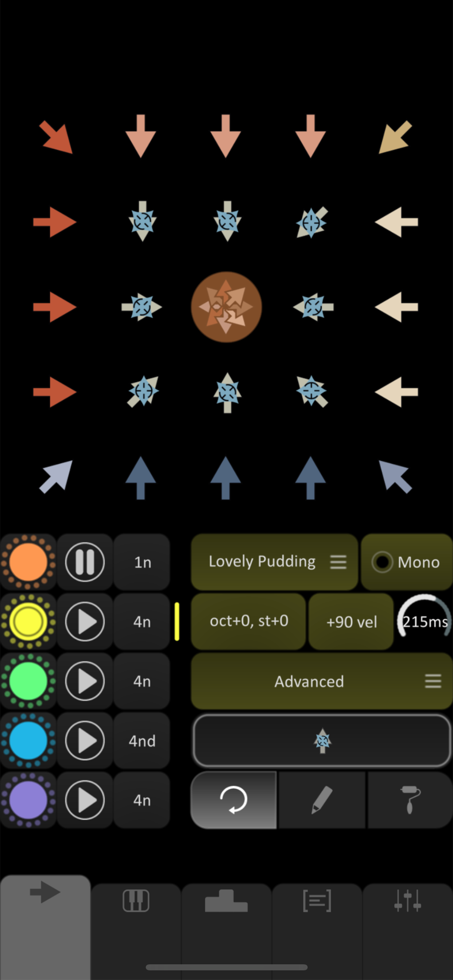Play the purple track
This screenshot has height=980, width=453.
[x=85, y=800]
